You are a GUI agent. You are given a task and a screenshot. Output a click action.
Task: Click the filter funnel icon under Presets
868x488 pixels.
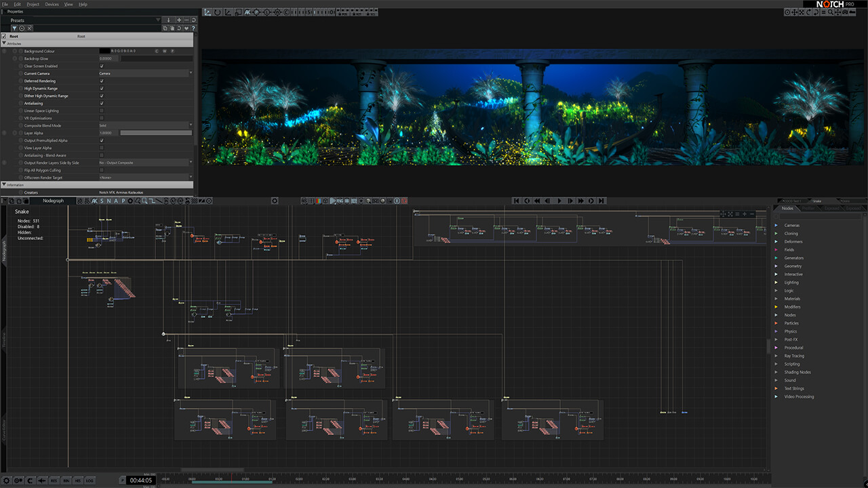[x=14, y=28]
